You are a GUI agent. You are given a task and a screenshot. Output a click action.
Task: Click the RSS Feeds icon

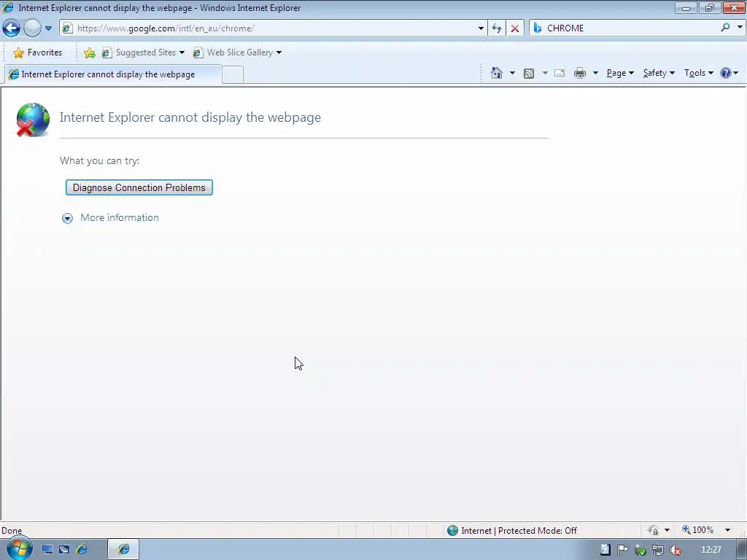point(529,74)
